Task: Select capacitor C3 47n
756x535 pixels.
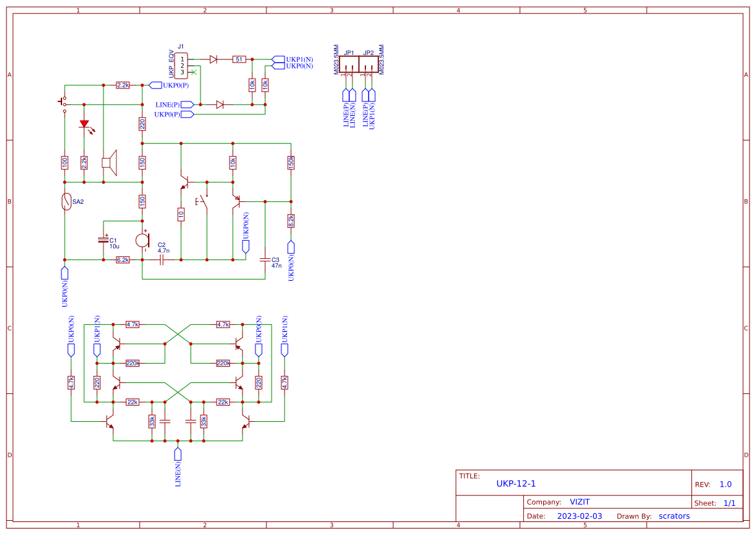Action: pos(265,260)
